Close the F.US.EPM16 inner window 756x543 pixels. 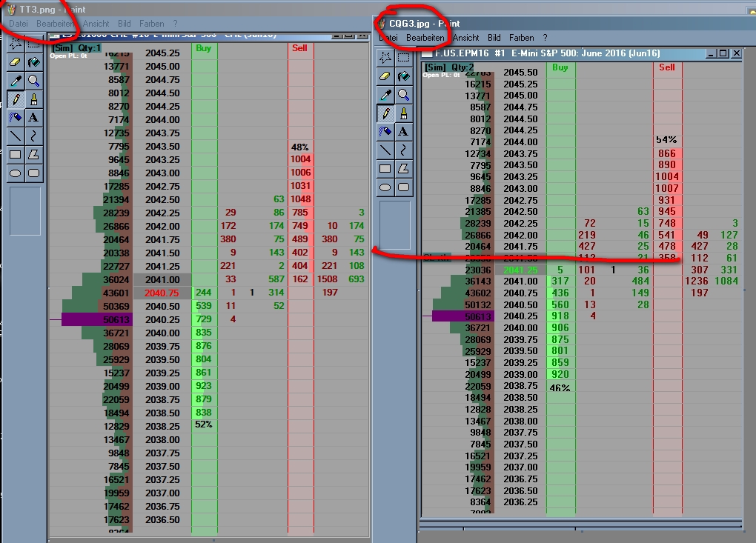click(x=736, y=53)
